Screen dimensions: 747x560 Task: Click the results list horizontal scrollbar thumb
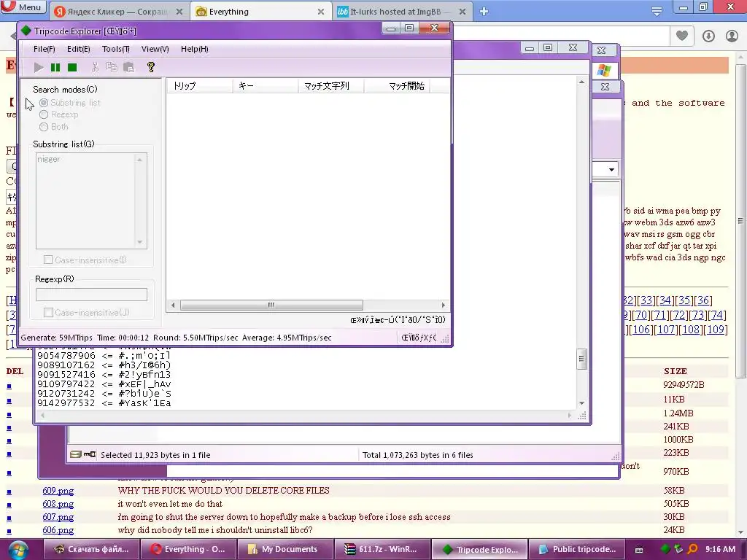pos(271,305)
